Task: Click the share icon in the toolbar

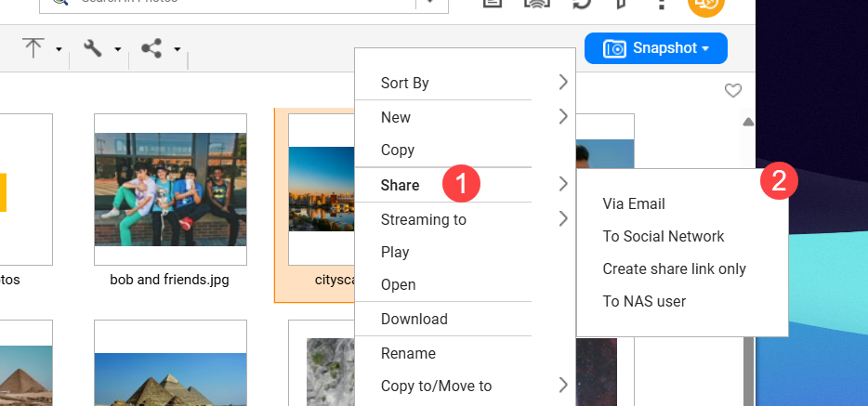Action: pos(151,48)
